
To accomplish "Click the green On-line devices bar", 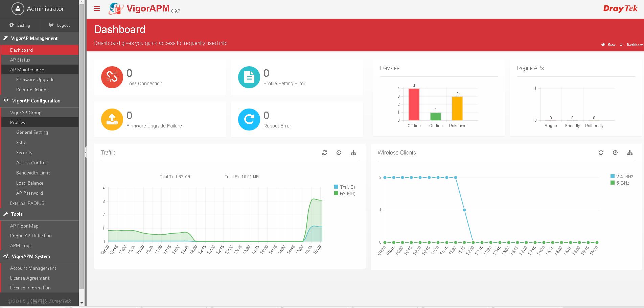I will tap(436, 116).
